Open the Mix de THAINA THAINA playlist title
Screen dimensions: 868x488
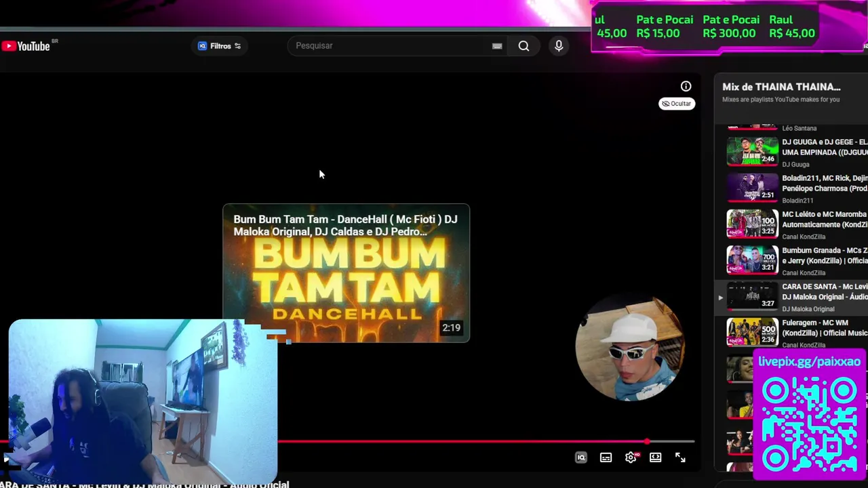pos(781,87)
